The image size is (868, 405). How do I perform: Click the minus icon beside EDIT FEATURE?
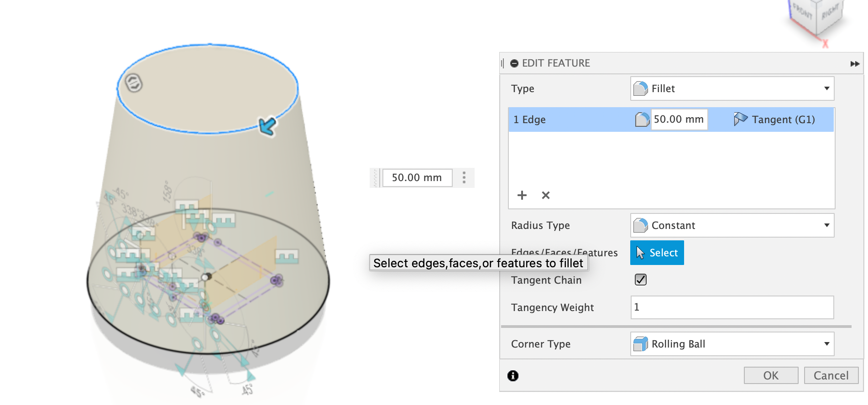(514, 63)
